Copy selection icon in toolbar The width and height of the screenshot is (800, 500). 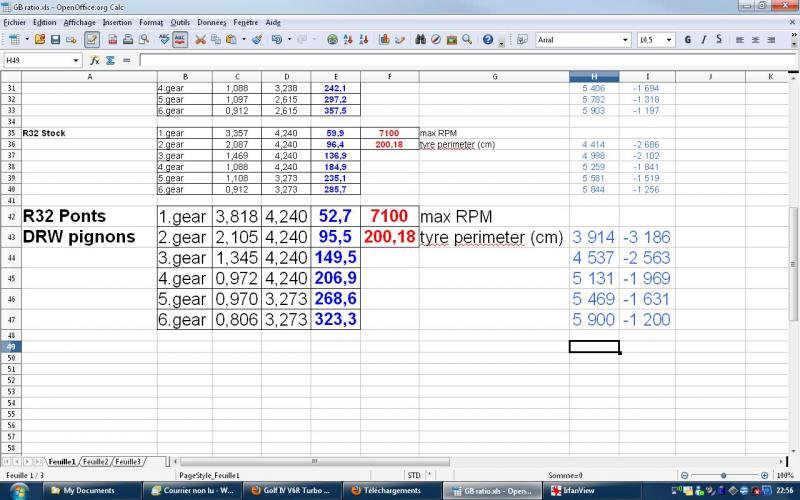pyautogui.click(x=216, y=39)
